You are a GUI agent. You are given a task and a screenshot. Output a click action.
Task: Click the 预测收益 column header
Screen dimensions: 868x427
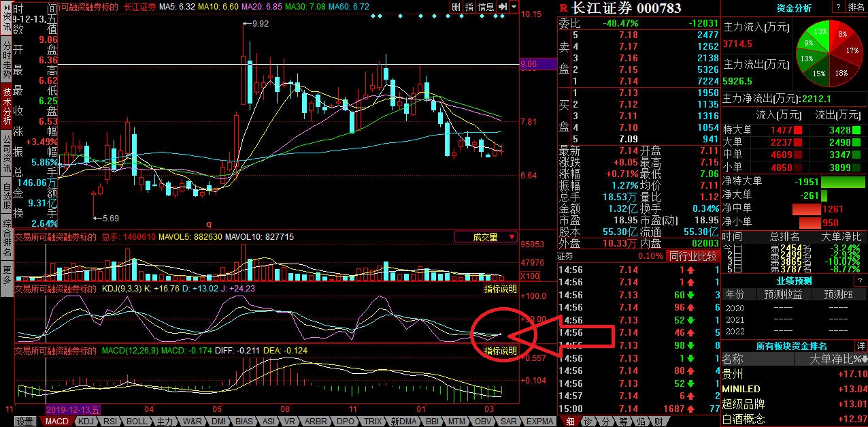coord(783,295)
